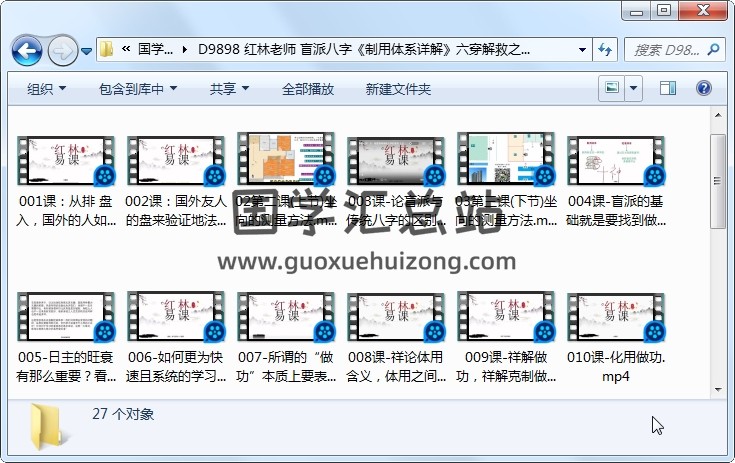Expand the arrow after 国学... breadcrumb

pos(185,49)
